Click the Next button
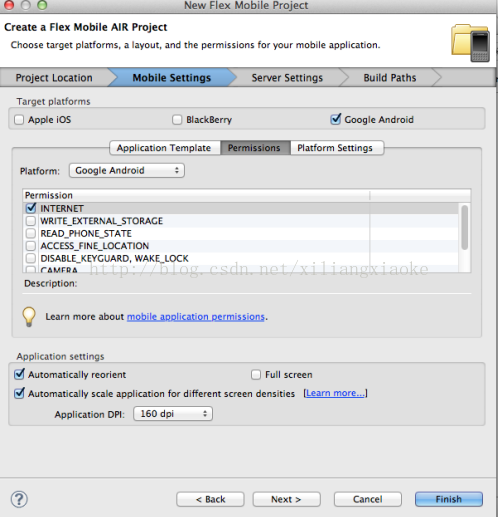The height and width of the screenshot is (517, 498). (286, 499)
